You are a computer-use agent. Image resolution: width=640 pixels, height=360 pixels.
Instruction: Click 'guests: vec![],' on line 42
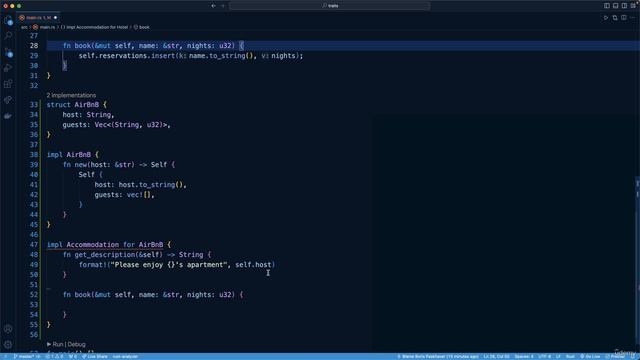[x=124, y=195]
